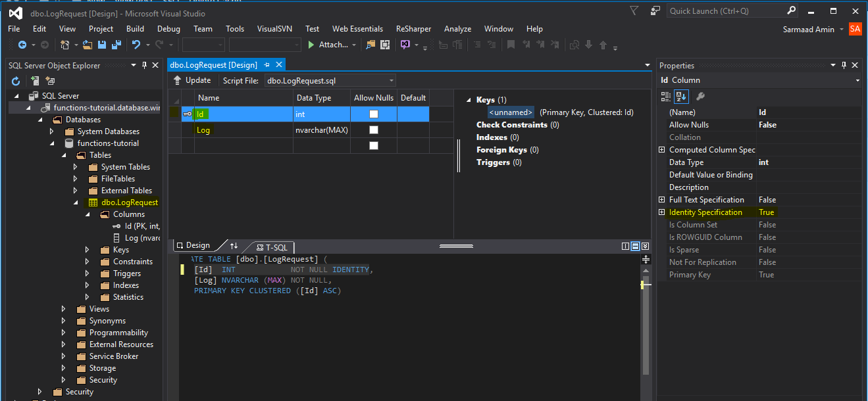
Task: Close the dbo.LogRequest [Design] tab
Action: click(x=278, y=65)
